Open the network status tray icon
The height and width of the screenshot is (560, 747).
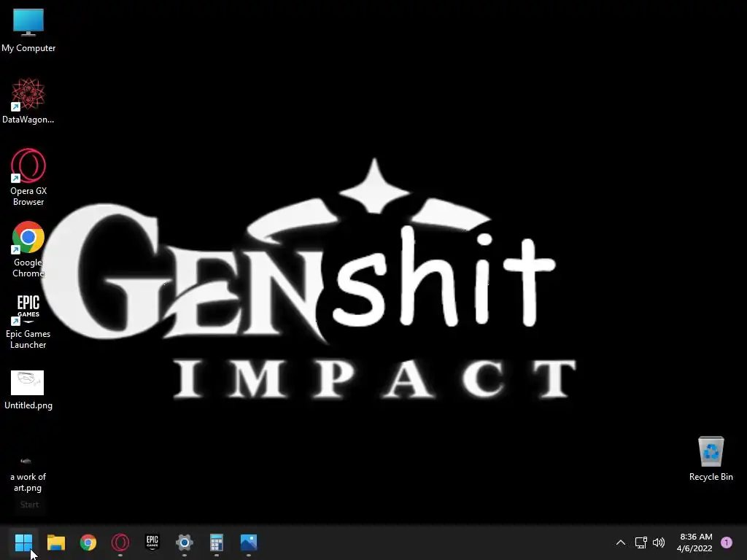tap(640, 542)
